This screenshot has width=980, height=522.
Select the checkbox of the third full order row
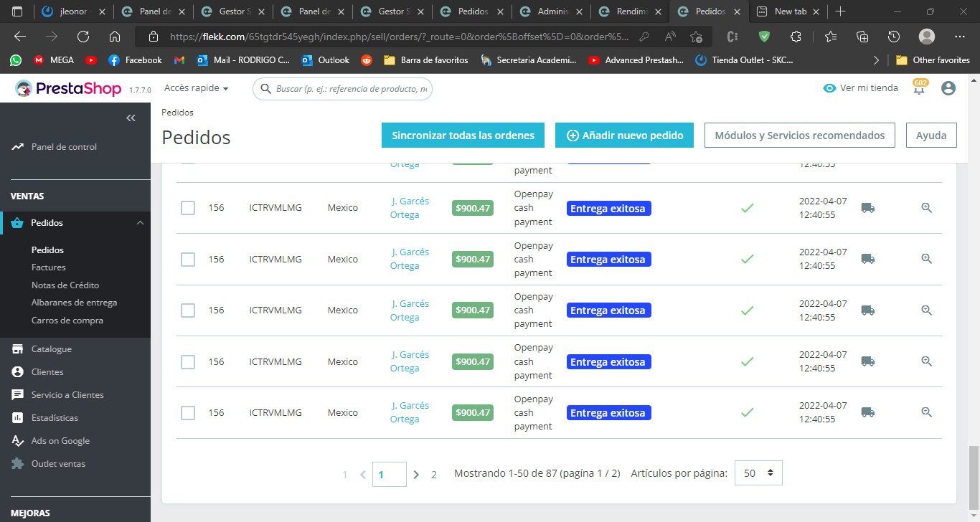coord(188,310)
